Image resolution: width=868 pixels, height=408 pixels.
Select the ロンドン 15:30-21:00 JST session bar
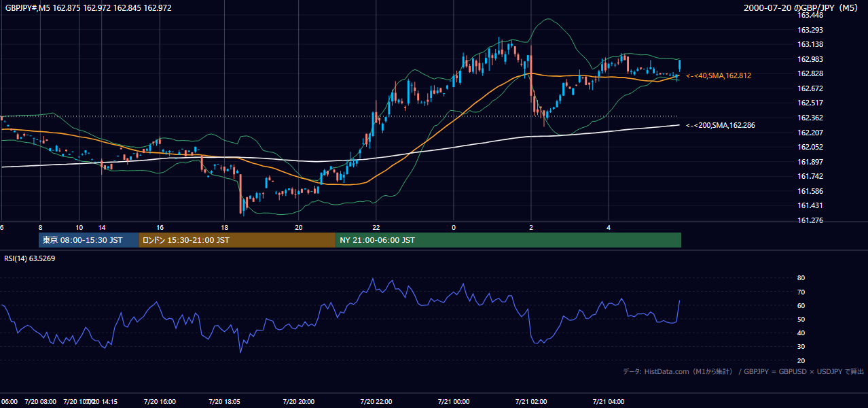pos(237,240)
